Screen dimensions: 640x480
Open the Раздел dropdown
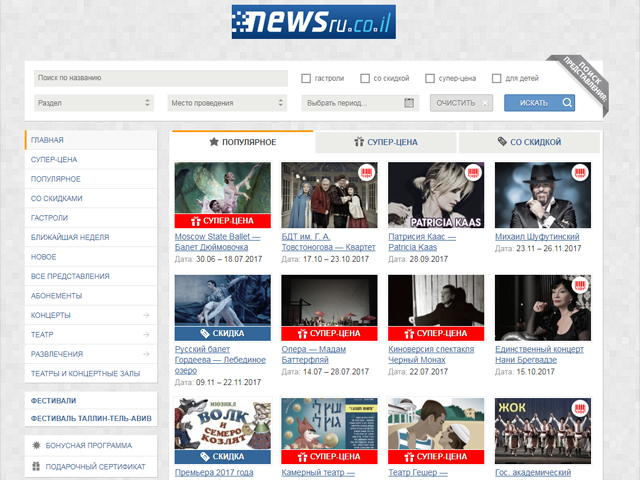click(x=94, y=103)
